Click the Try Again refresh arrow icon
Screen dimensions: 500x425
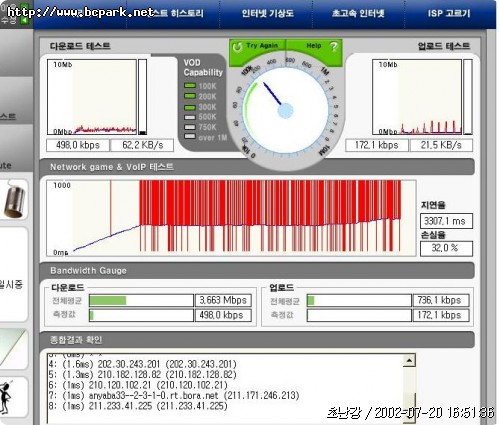237,47
